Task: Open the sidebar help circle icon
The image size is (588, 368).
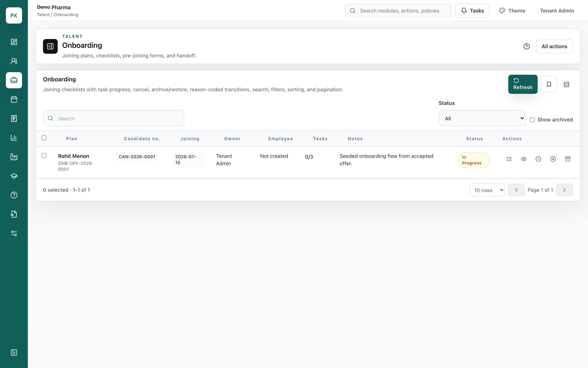Action: click(14, 195)
